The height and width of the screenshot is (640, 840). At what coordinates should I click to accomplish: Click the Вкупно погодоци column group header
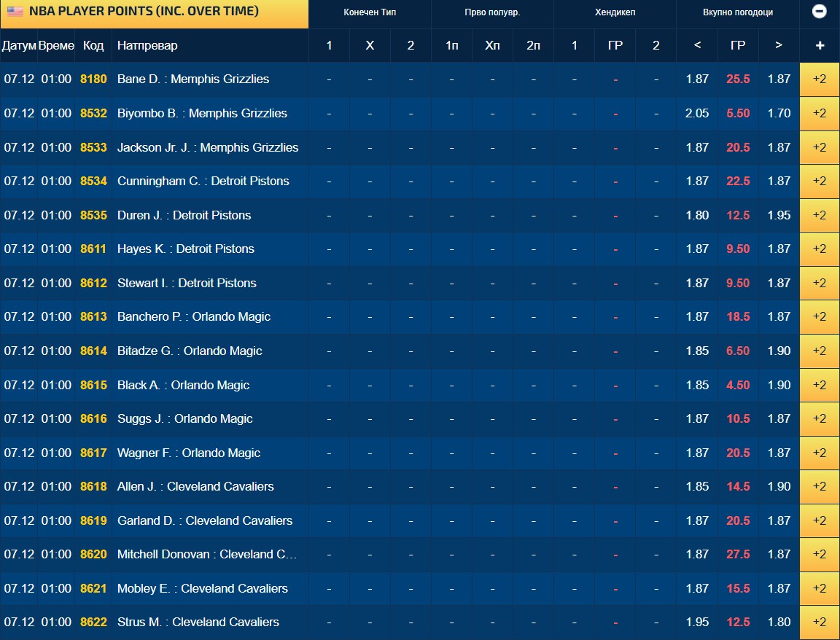point(738,12)
